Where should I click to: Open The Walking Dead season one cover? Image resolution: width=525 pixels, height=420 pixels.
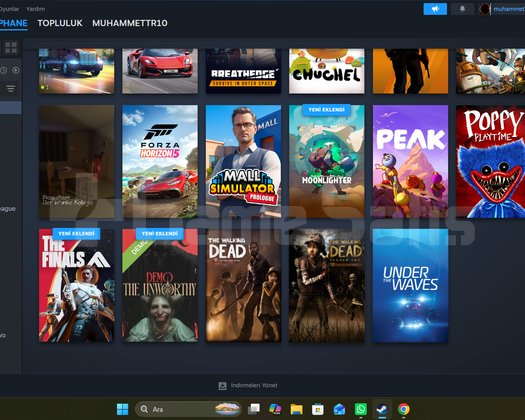tap(243, 285)
